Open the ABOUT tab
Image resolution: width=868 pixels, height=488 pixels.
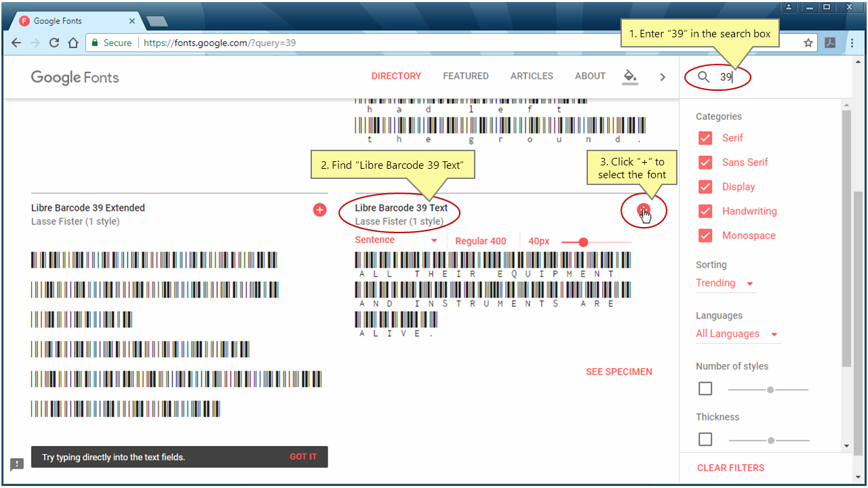pyautogui.click(x=590, y=76)
